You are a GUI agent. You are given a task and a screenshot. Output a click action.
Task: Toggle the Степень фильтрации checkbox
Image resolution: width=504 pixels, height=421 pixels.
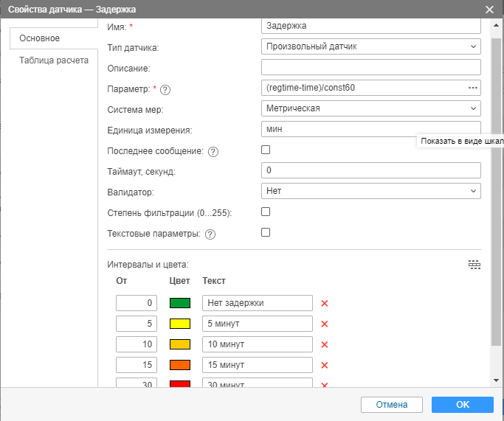click(x=266, y=212)
